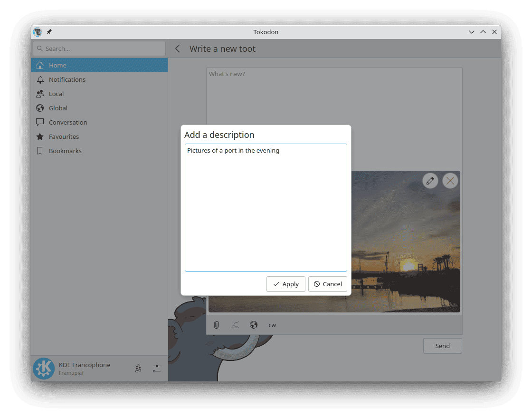
Task: Select the KDE Francophone account name
Action: point(85,365)
